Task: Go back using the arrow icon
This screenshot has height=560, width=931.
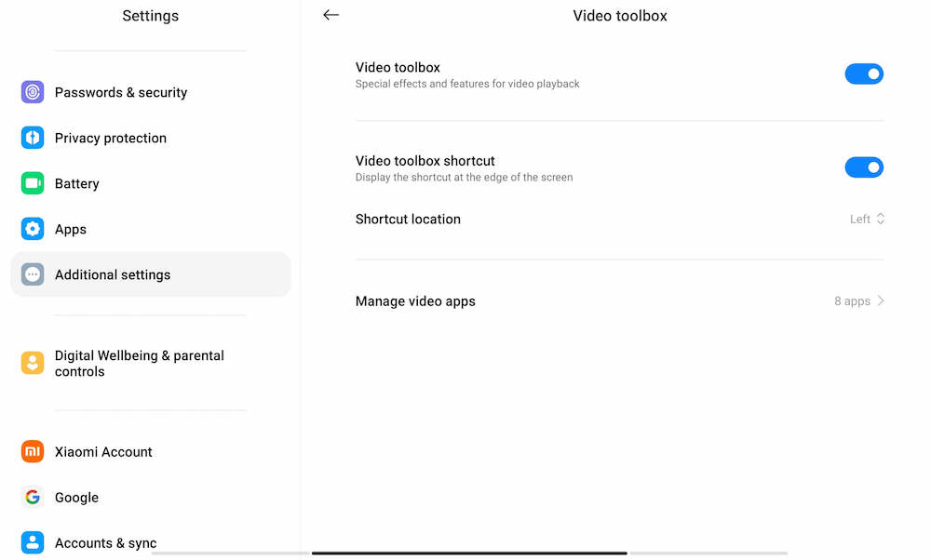Action: click(x=331, y=15)
